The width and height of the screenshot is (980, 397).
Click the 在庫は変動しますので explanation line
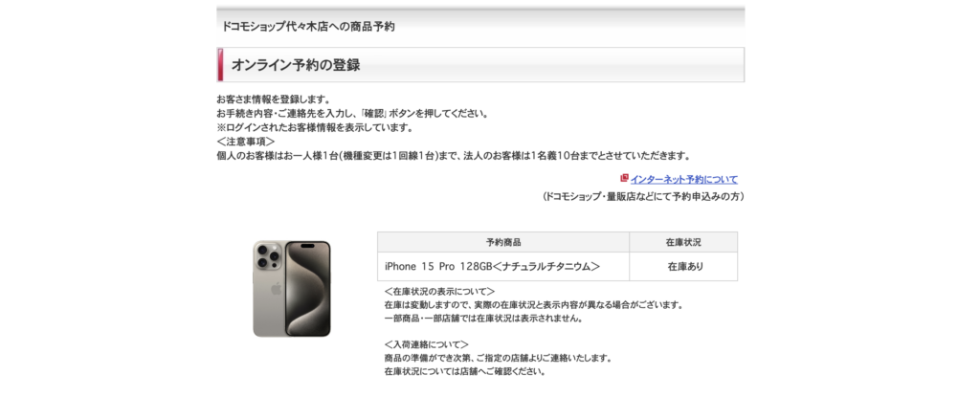(x=534, y=305)
